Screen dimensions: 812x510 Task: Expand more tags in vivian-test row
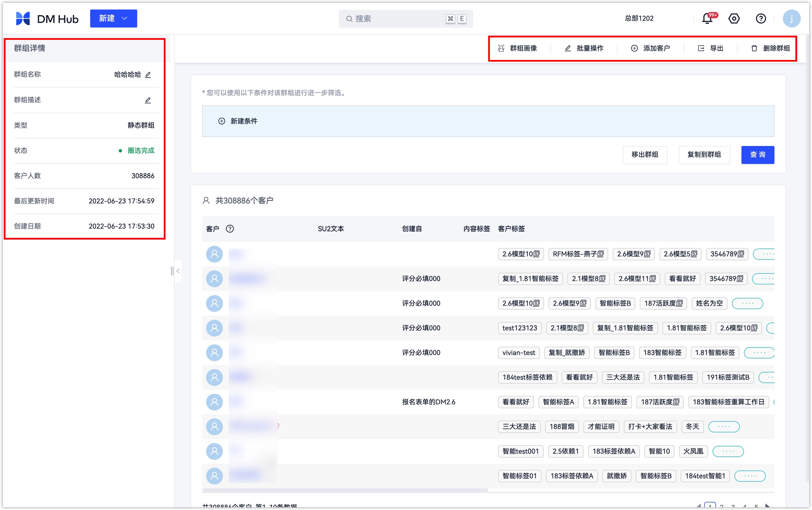(x=759, y=353)
